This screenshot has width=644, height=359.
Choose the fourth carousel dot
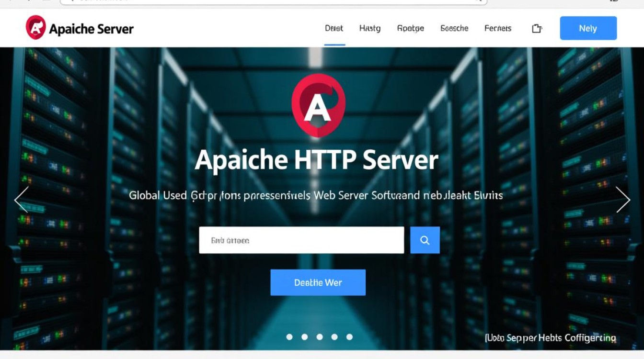(x=334, y=337)
